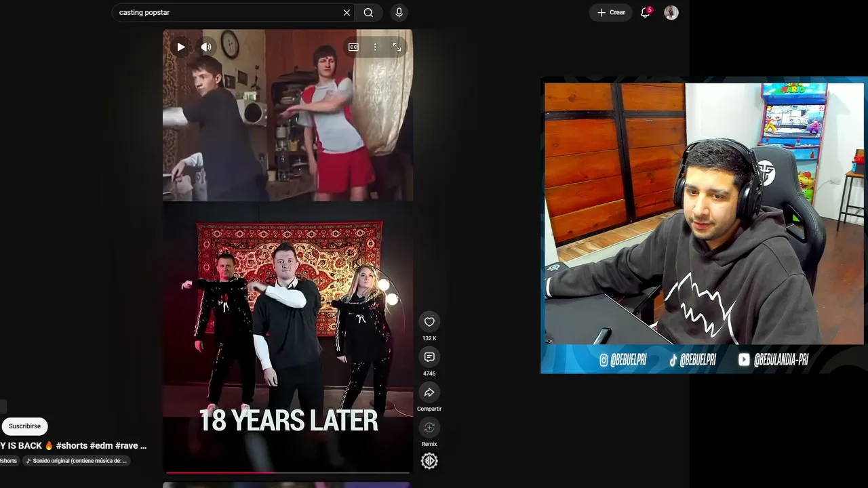
Task: Open the Sonido original sound chip
Action: click(x=76, y=461)
